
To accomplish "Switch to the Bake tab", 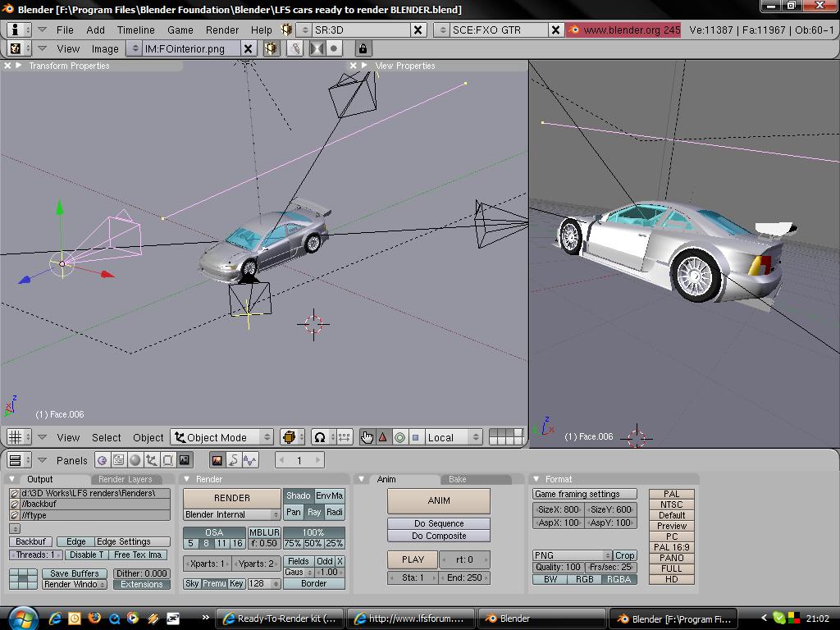I will click(x=458, y=479).
